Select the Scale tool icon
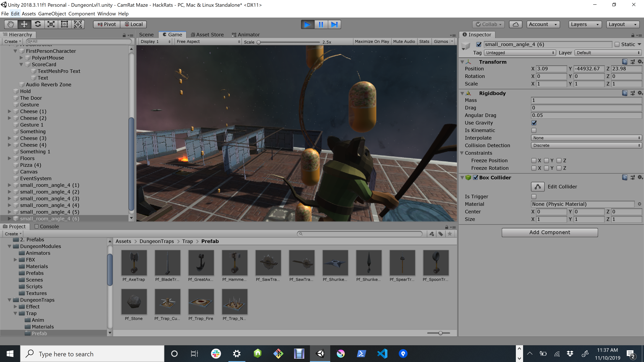Screen dimensions: 644x362 point(51,24)
